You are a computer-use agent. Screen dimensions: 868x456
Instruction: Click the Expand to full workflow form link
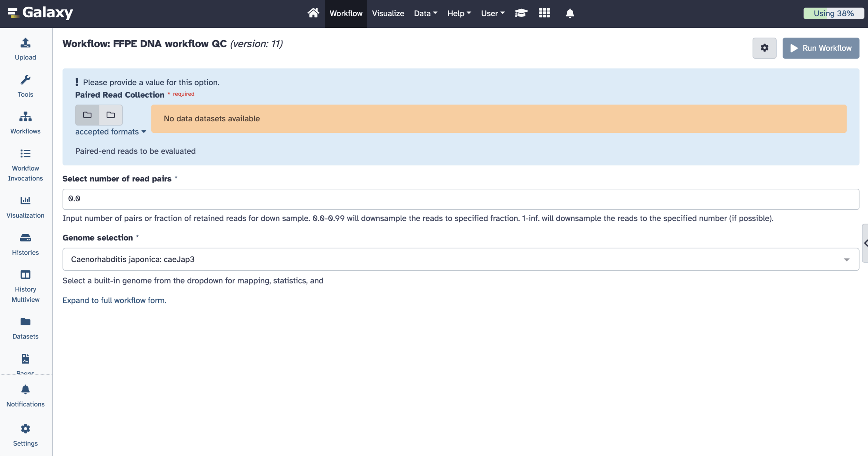(114, 300)
